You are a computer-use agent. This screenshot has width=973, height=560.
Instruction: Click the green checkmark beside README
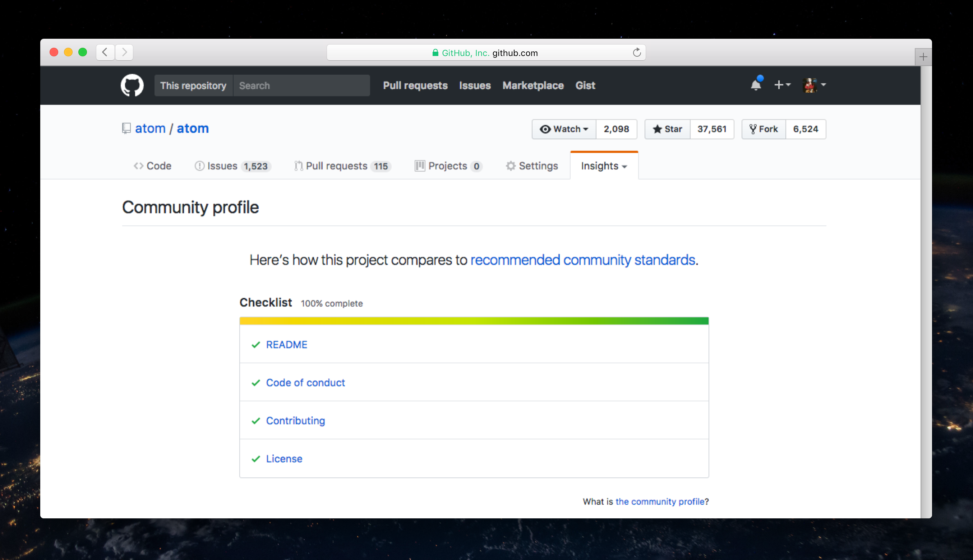click(x=255, y=345)
